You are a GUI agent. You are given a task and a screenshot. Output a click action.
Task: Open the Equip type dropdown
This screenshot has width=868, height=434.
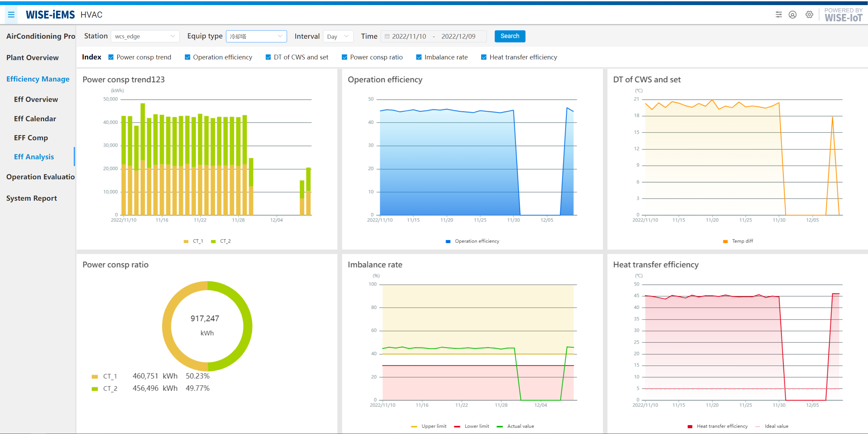point(256,36)
